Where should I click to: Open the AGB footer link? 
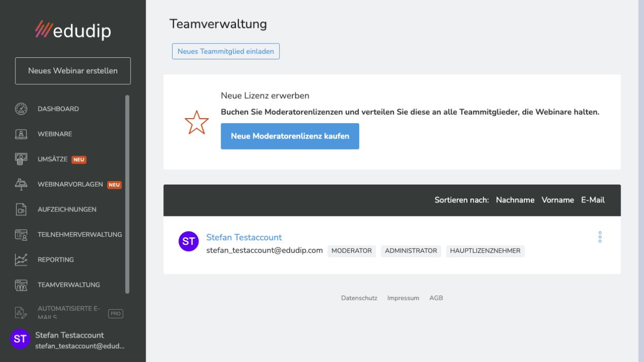coord(436,298)
